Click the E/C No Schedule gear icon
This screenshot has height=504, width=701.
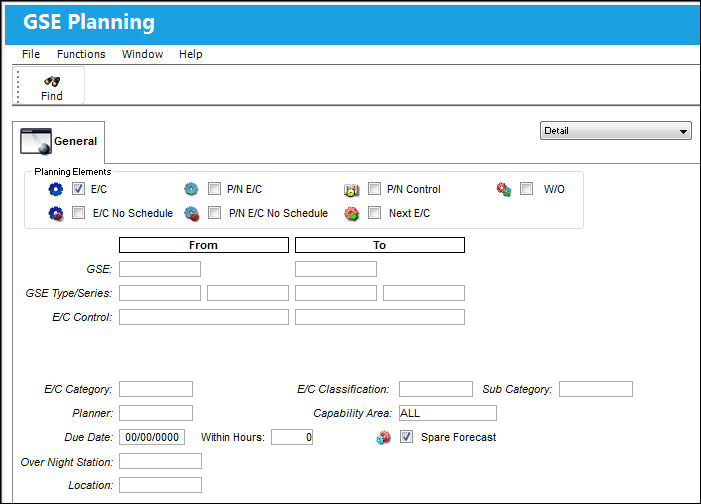point(56,213)
